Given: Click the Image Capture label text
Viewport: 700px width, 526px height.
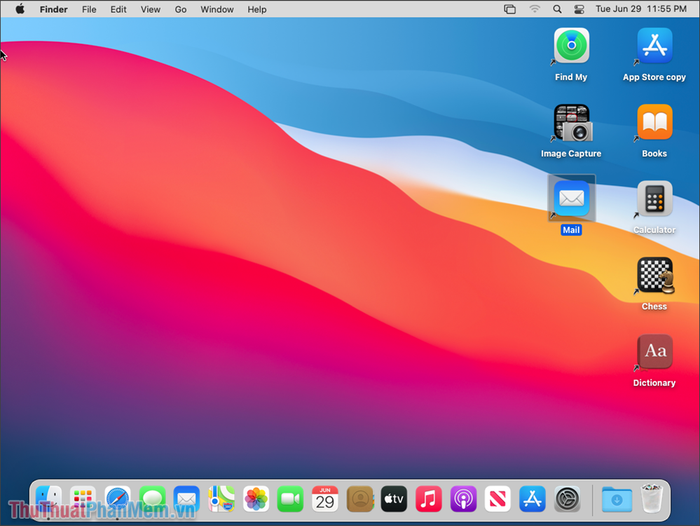Looking at the screenshot, I should coord(571,154).
